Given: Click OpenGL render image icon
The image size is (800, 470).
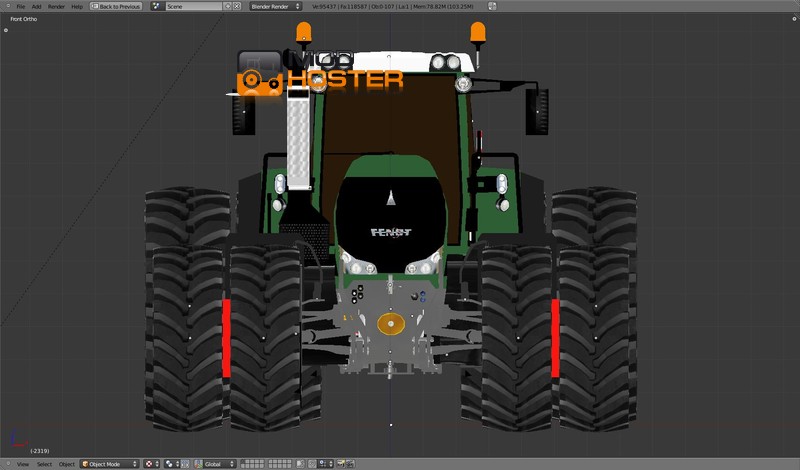Looking at the screenshot, I should 340,464.
